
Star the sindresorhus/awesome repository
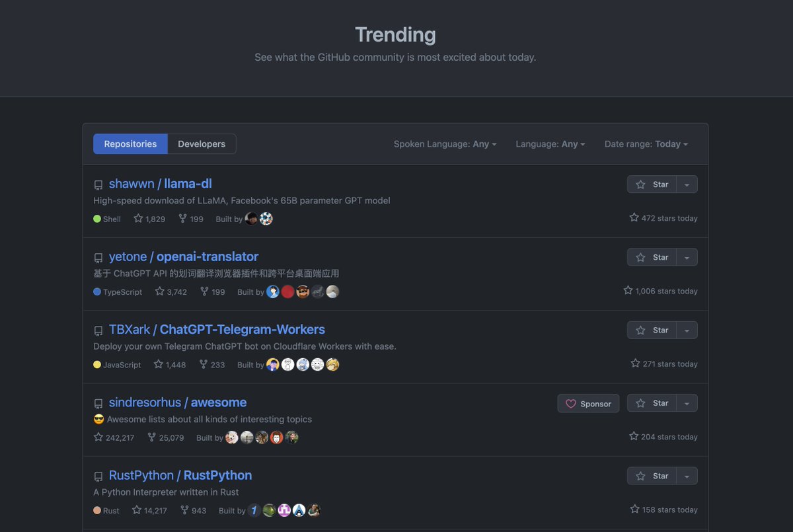[x=652, y=403]
